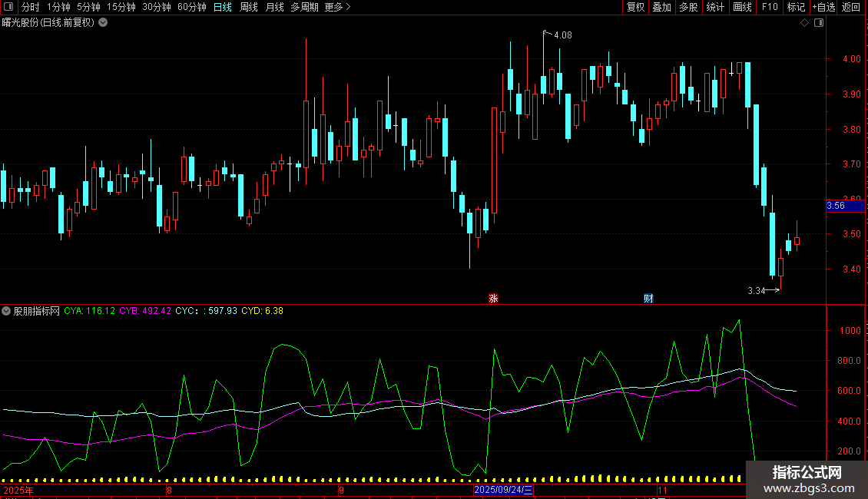The height and width of the screenshot is (499, 868).
Task: Click the month 9 label on time axis
Action: click(342, 490)
